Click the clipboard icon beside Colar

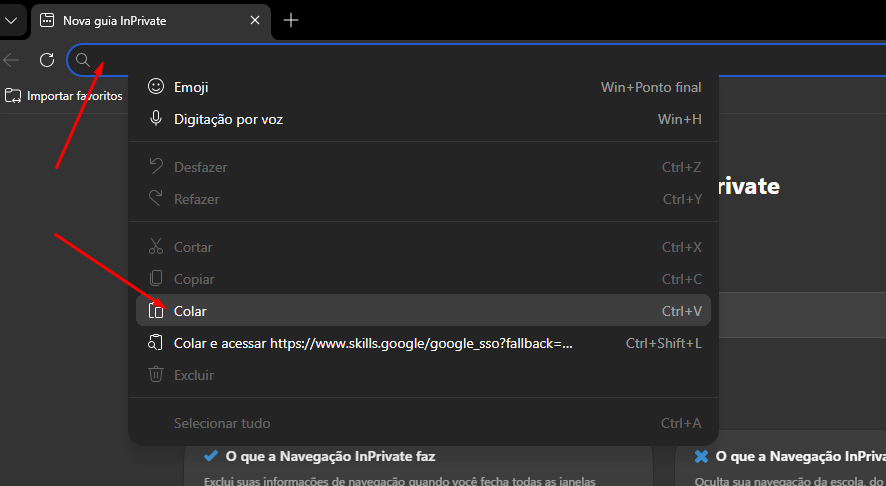point(156,310)
